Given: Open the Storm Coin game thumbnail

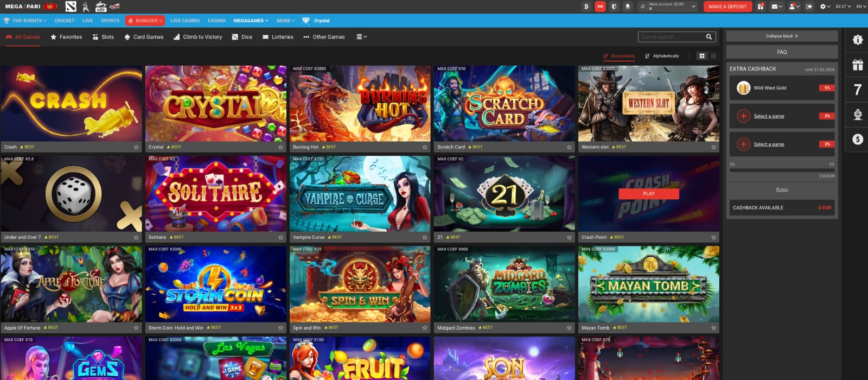Looking at the screenshot, I should (216, 284).
